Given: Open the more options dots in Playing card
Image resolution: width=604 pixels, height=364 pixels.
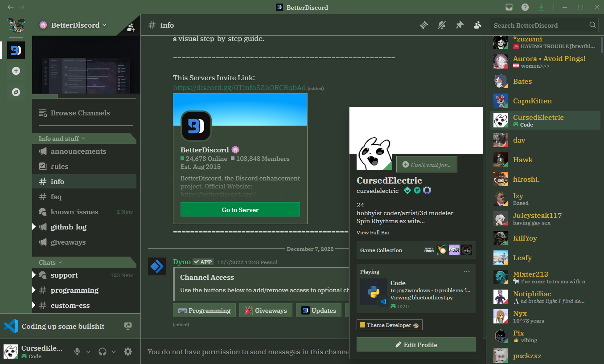Looking at the screenshot, I should pos(467,271).
